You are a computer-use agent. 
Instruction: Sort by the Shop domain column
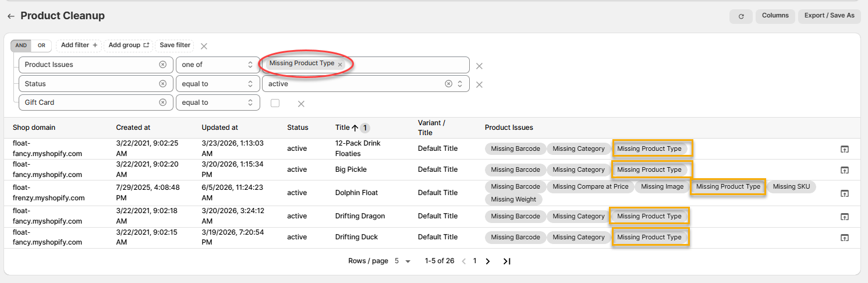point(34,128)
